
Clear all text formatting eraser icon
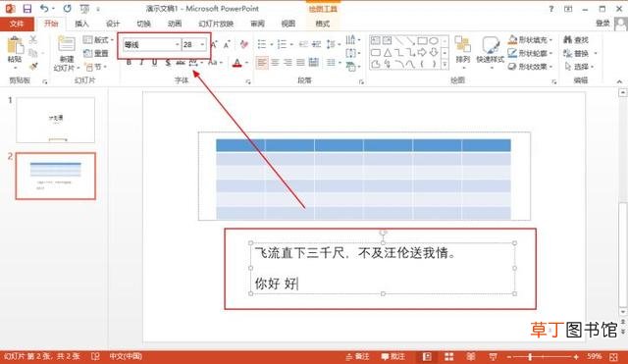[x=244, y=44]
